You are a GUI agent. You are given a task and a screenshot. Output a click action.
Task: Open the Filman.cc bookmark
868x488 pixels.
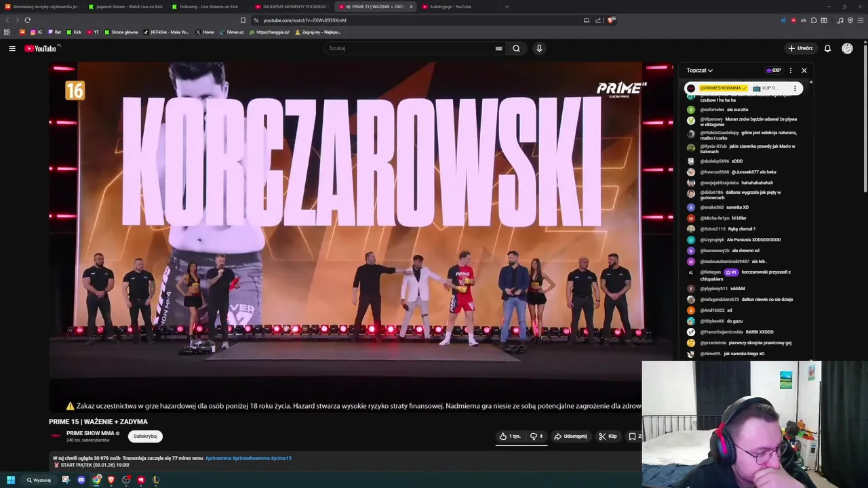[x=232, y=32]
